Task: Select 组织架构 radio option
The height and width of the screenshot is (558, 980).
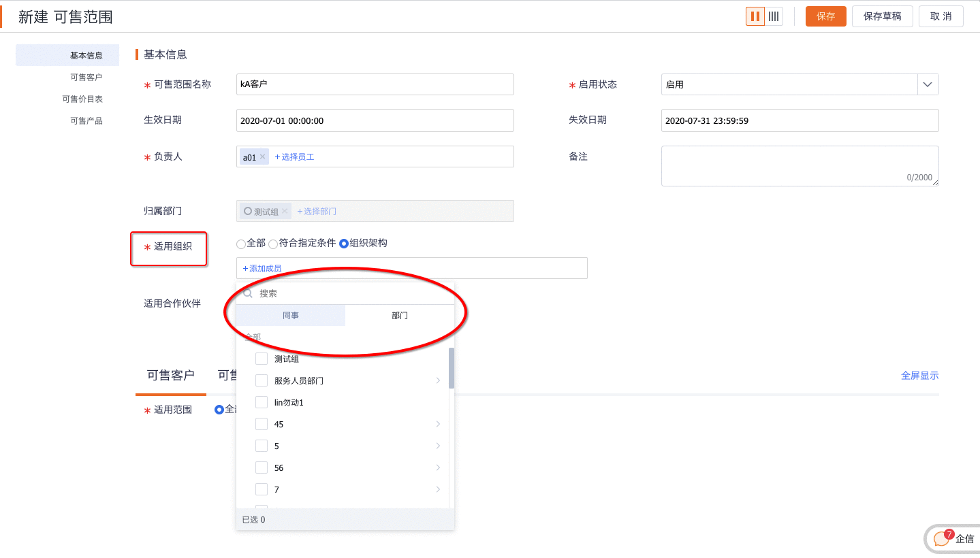Action: point(344,244)
